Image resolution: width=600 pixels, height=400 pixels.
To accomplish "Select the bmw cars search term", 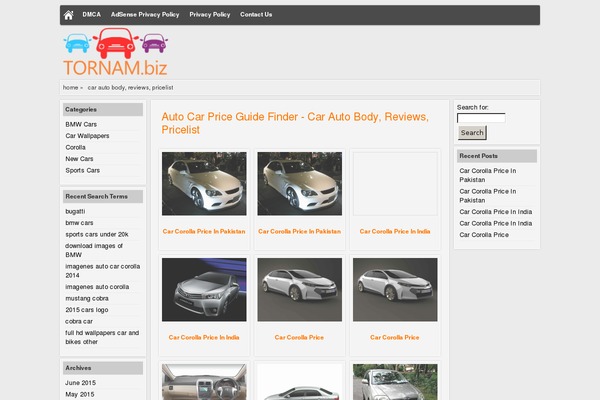I will (x=79, y=223).
